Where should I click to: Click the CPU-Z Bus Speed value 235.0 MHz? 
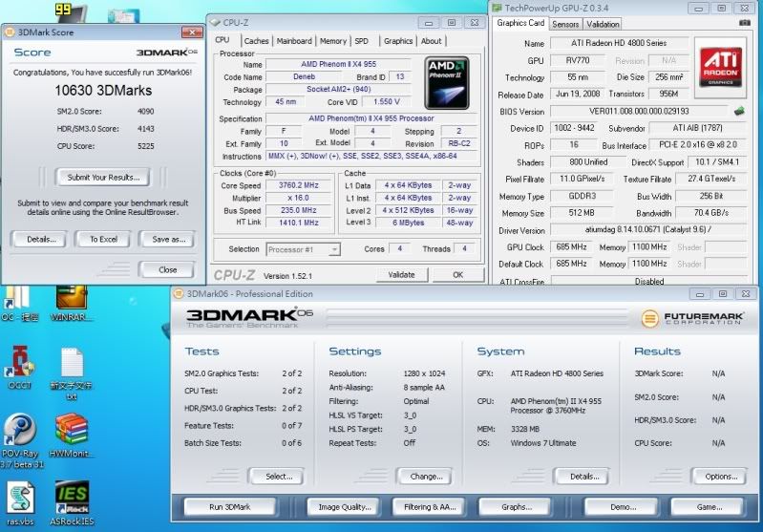coord(298,210)
